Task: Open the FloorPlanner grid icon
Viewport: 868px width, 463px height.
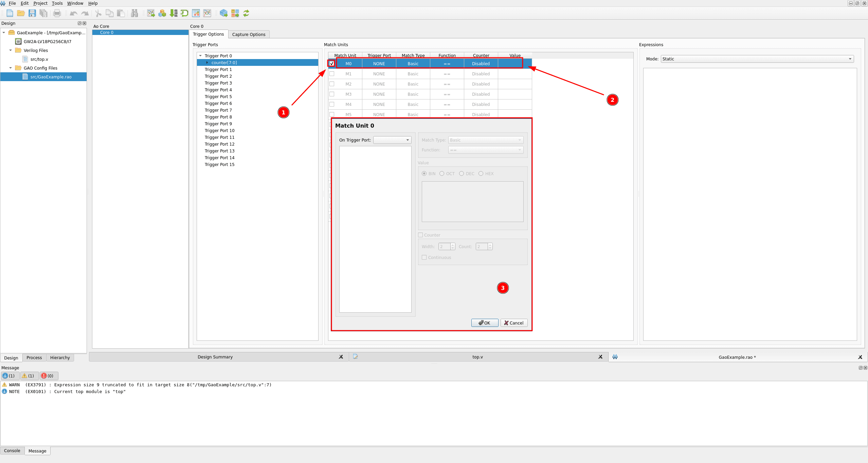Action: pyautogui.click(x=196, y=13)
